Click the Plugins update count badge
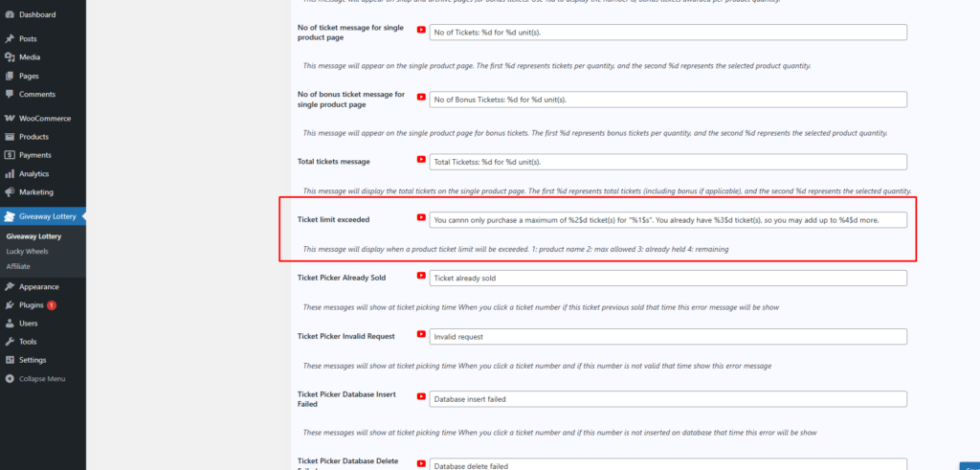 (x=52, y=305)
